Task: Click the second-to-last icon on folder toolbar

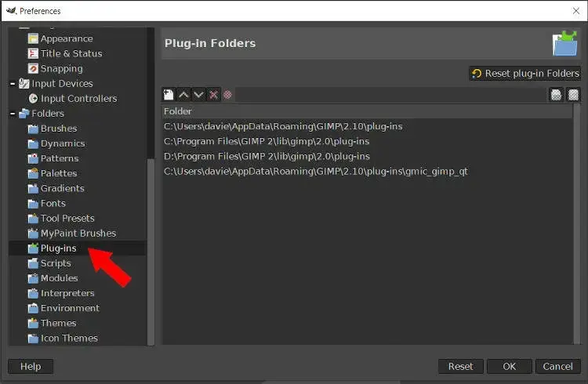Action: coord(556,95)
